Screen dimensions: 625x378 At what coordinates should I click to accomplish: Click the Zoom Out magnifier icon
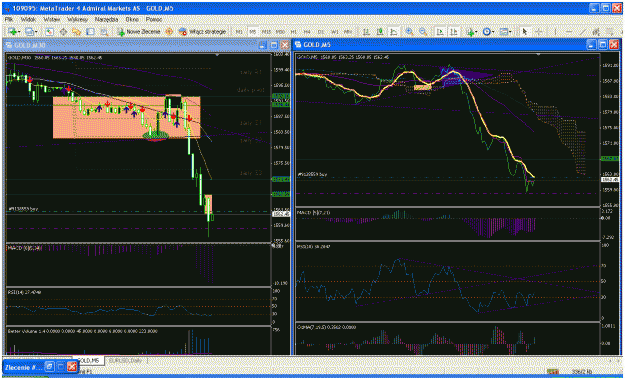click(423, 32)
